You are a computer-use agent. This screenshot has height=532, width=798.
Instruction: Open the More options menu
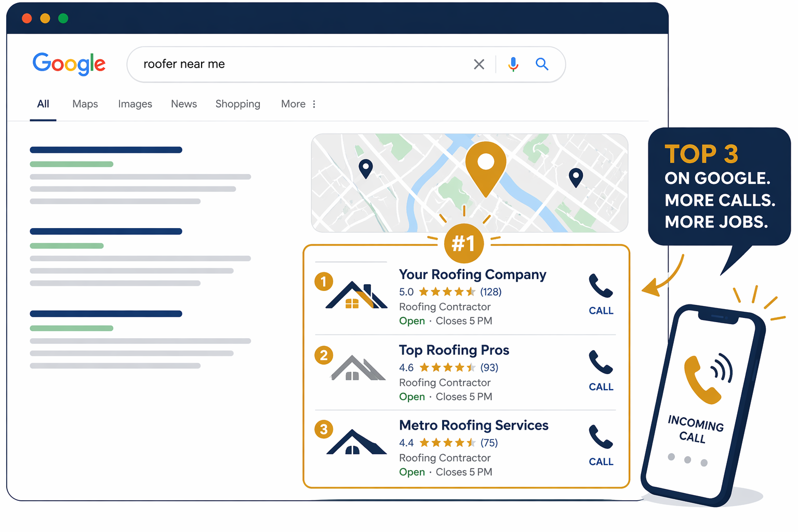(299, 104)
